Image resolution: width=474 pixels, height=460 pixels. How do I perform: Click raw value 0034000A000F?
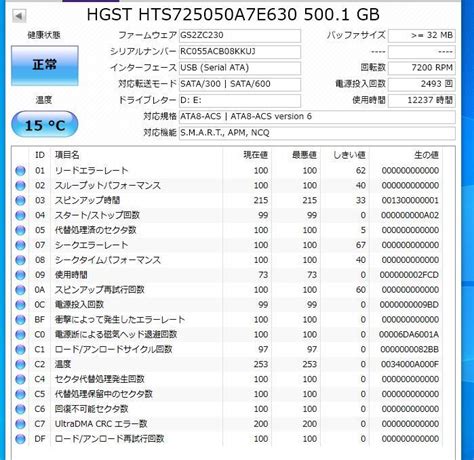click(410, 364)
